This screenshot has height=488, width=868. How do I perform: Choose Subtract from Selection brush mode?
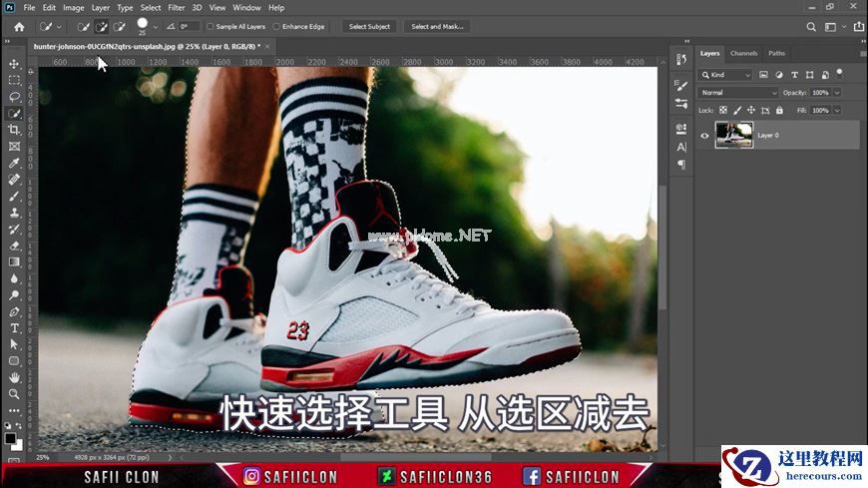coord(119,27)
